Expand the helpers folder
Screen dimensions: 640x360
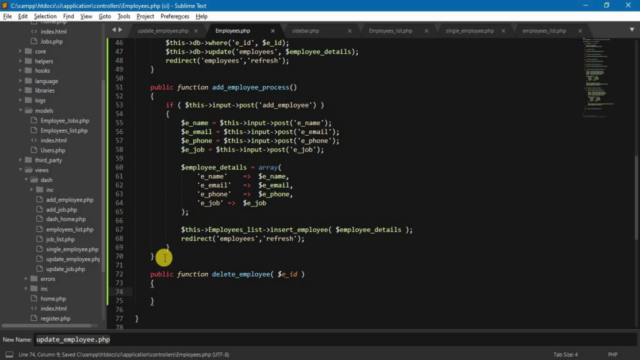click(x=20, y=61)
